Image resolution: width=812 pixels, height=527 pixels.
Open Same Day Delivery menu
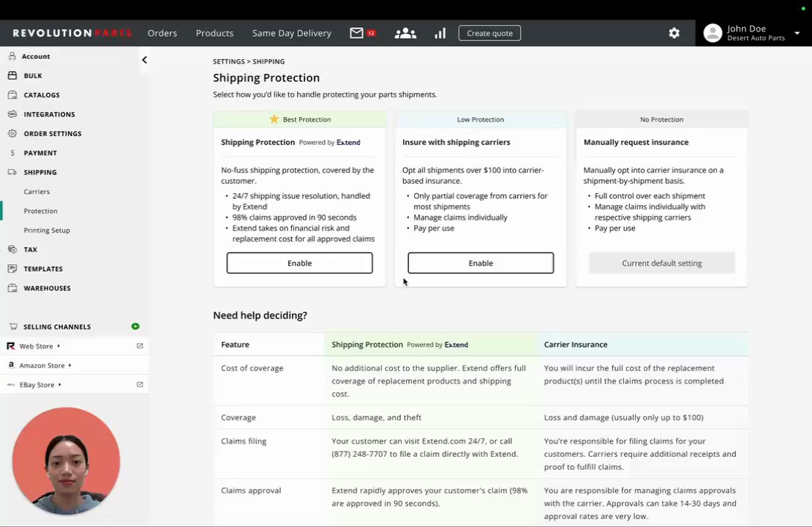coord(292,33)
